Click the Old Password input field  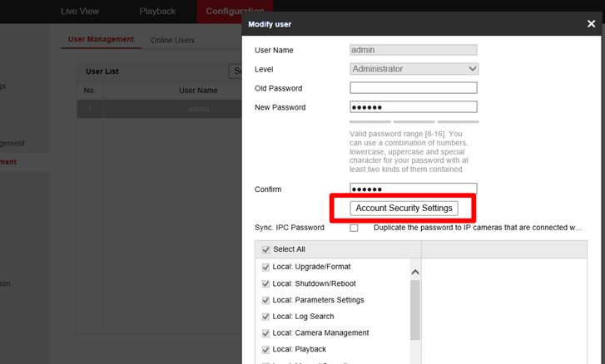click(x=414, y=88)
